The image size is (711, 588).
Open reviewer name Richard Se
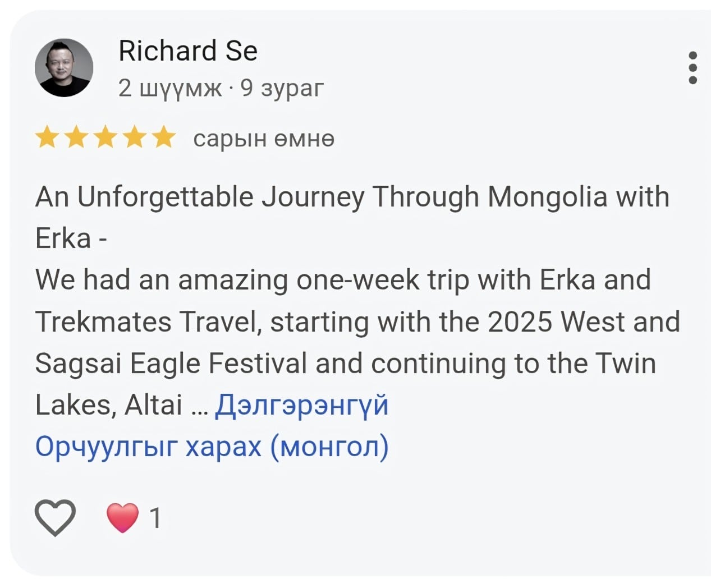pos(187,50)
